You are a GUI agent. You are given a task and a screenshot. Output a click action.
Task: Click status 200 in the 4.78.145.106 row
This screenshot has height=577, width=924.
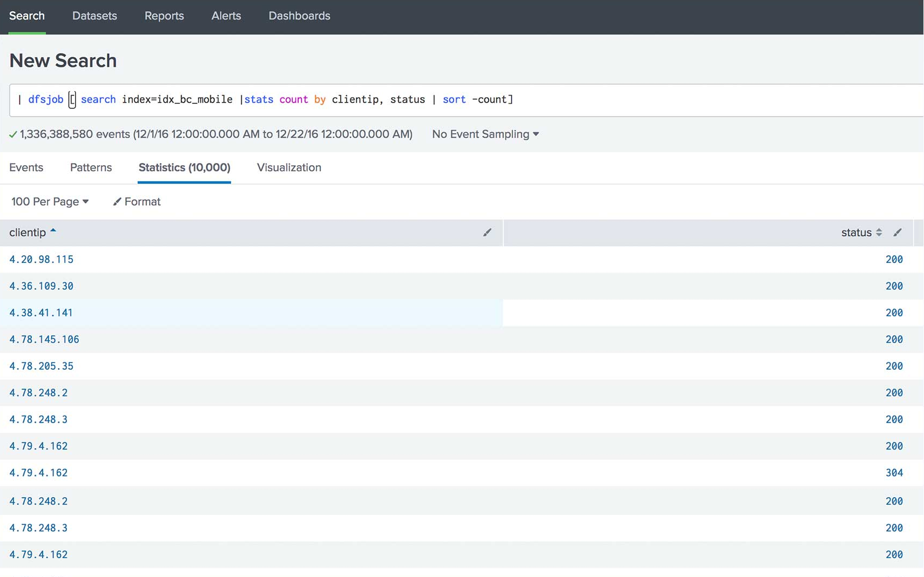(894, 340)
